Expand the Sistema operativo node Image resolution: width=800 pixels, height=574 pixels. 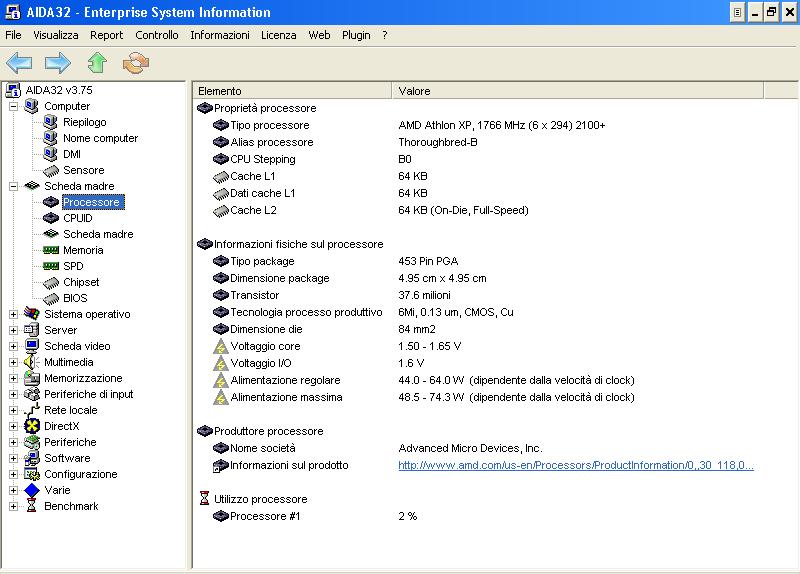(x=13, y=314)
